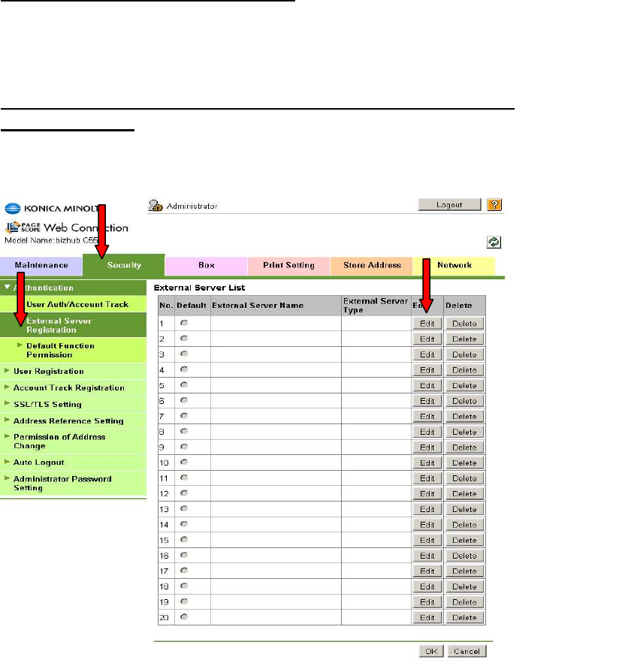622x672 pixels.
Task: Open the Security tab
Action: 124,265
